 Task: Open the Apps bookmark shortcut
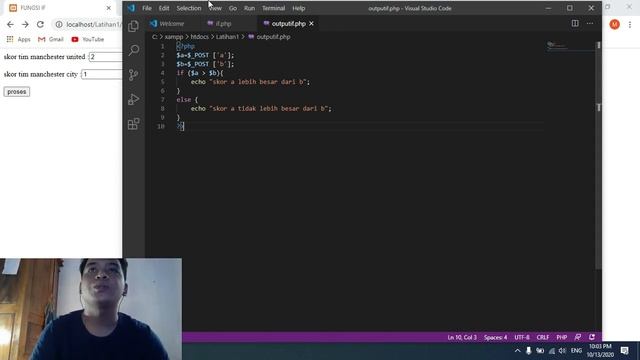click(x=18, y=39)
